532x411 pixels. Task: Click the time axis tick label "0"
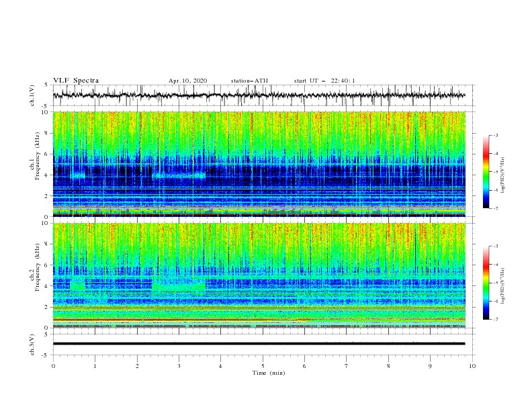[x=53, y=366]
